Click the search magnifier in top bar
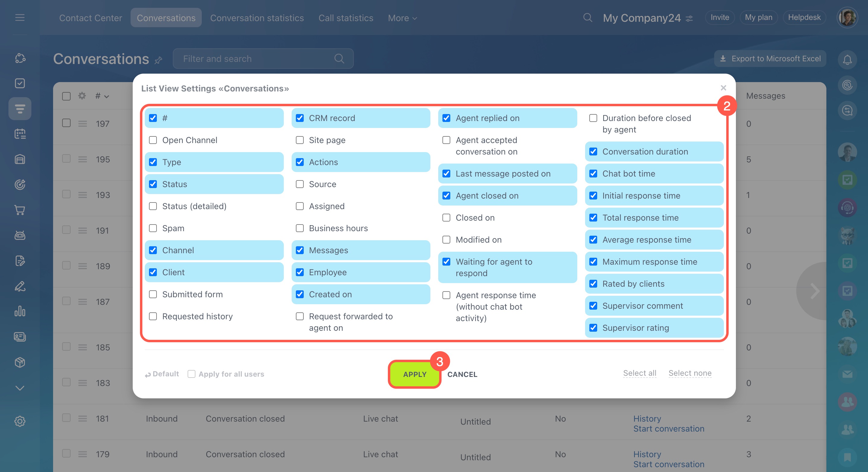 click(587, 18)
